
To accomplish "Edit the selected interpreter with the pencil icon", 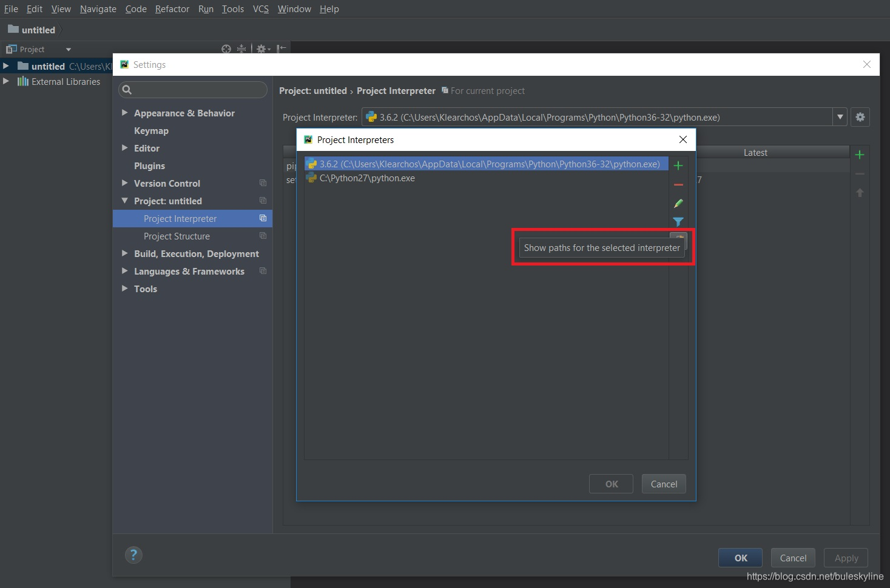I will 678,203.
